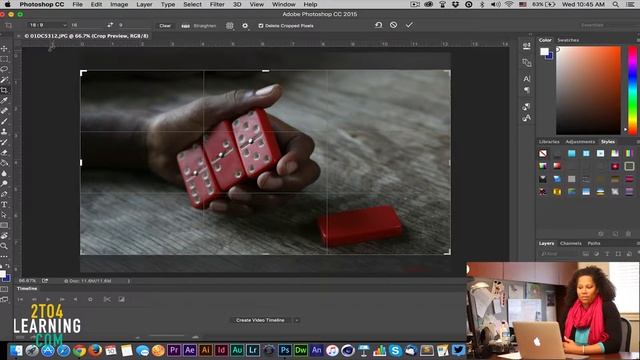This screenshot has height=360, width=640.
Task: Select the Brush tool
Action: pyautogui.click(x=4, y=121)
